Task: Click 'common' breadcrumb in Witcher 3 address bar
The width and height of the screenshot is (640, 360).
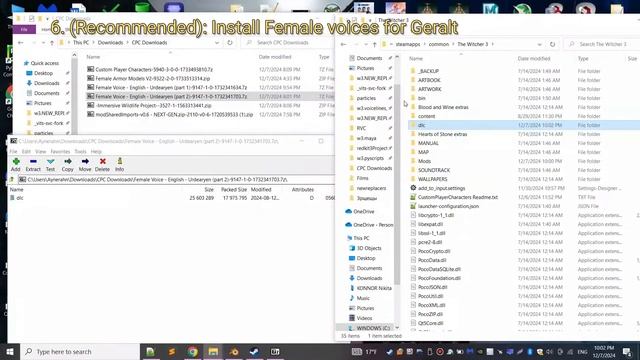Action: click(x=439, y=44)
